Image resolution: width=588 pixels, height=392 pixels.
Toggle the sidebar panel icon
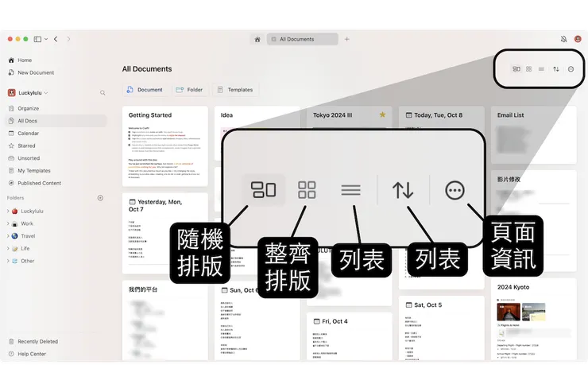click(x=37, y=39)
